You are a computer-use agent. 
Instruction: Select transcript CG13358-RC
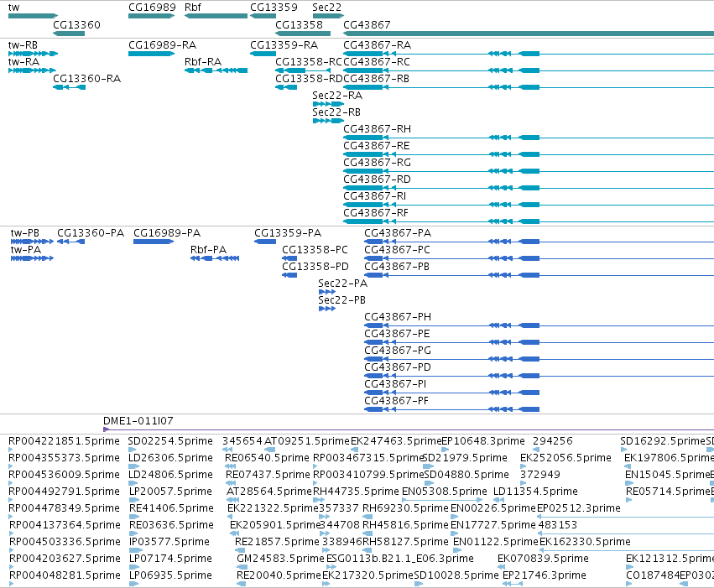coord(309,62)
